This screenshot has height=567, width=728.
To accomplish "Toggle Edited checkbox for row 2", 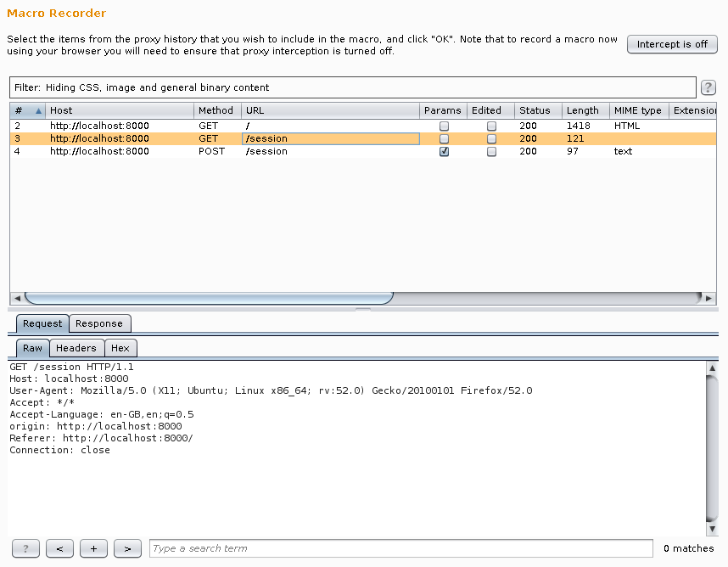I will tap(491, 126).
